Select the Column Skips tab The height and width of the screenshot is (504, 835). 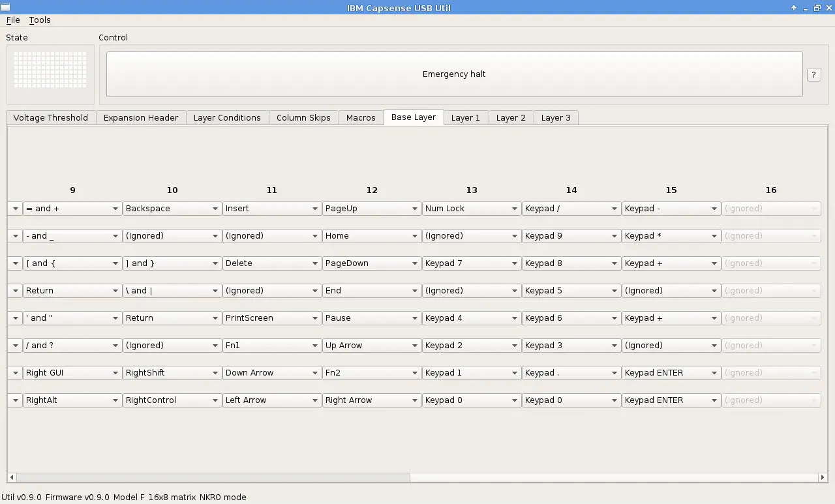coord(303,117)
